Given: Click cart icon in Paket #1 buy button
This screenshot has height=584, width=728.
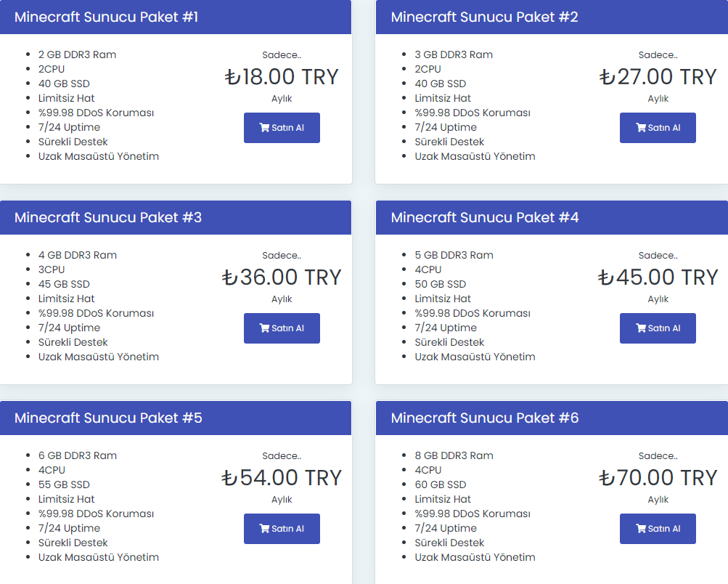Looking at the screenshot, I should [264, 127].
